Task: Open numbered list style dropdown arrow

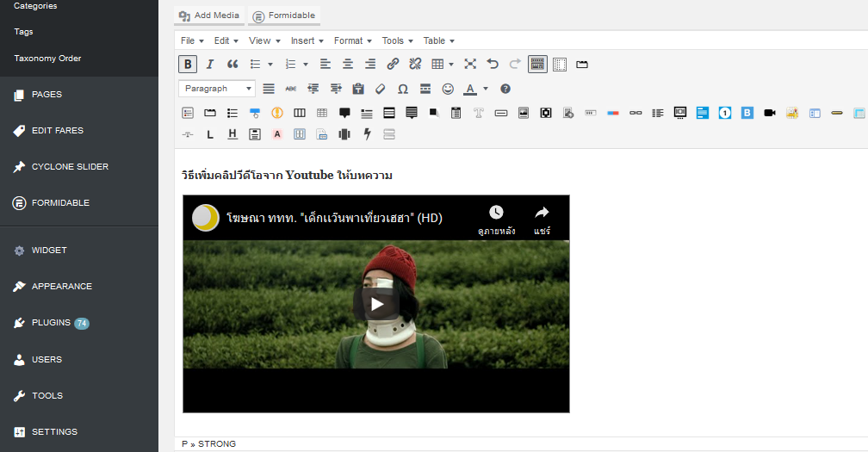Action: tap(306, 65)
